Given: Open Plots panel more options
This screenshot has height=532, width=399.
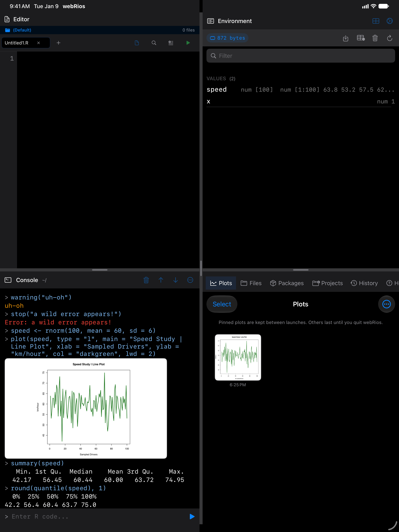Looking at the screenshot, I should click(x=386, y=304).
